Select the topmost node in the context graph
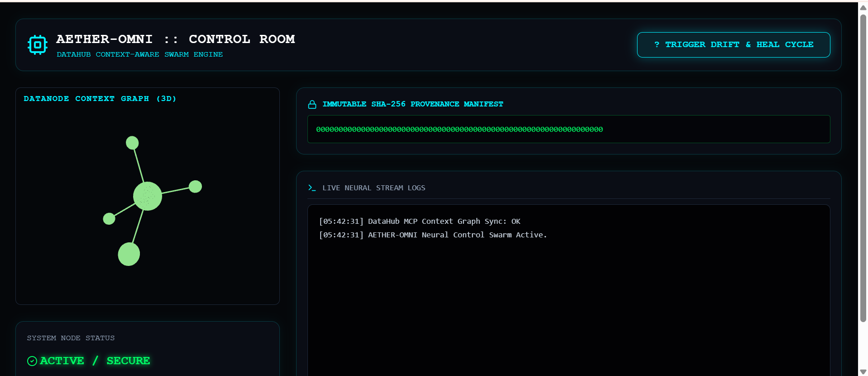This screenshot has height=376, width=868. [x=132, y=143]
